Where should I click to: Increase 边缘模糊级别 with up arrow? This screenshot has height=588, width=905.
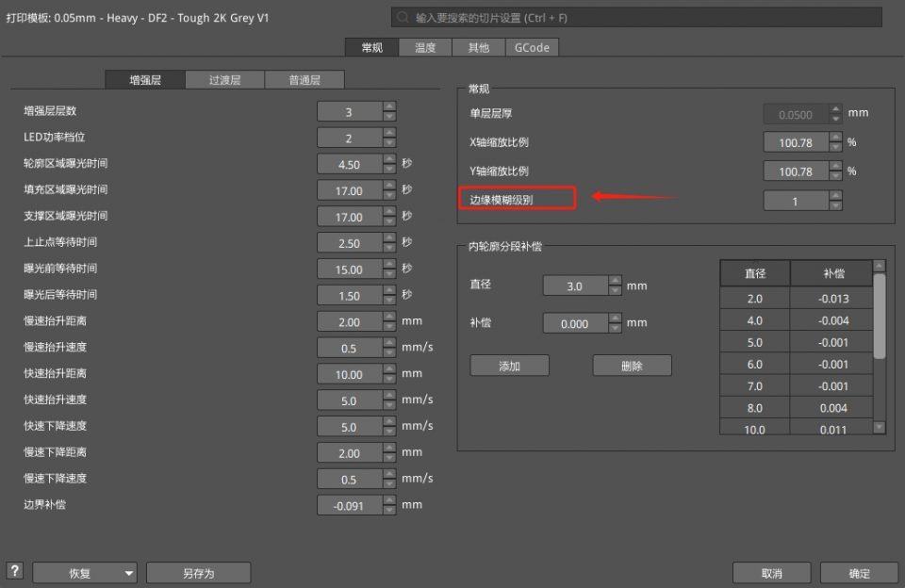[836, 196]
